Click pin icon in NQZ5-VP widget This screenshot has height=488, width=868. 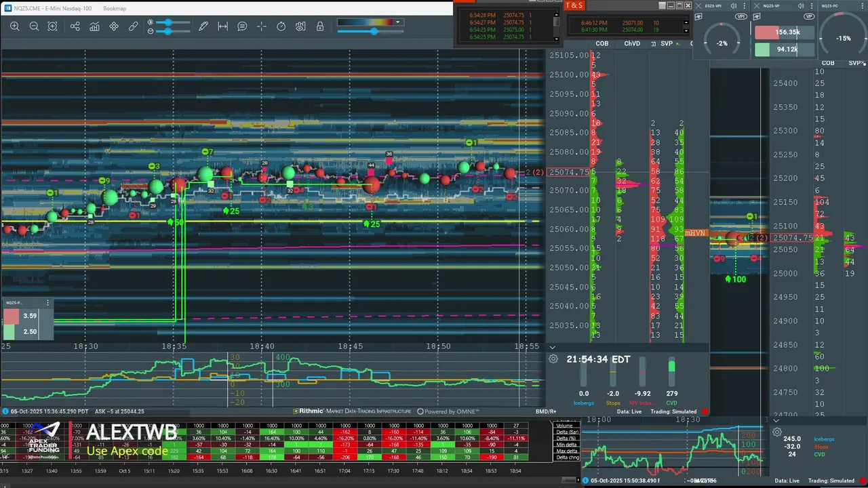coord(757,16)
